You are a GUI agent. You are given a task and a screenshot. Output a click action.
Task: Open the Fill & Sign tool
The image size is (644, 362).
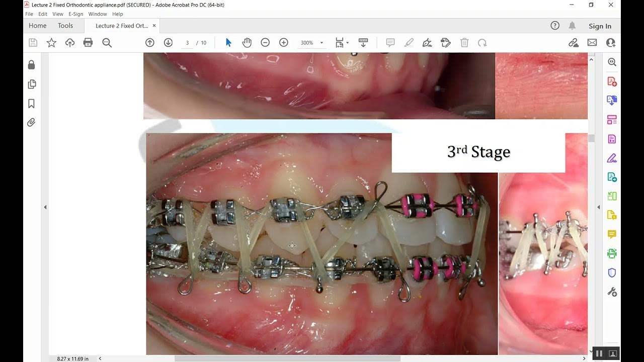tap(612, 158)
